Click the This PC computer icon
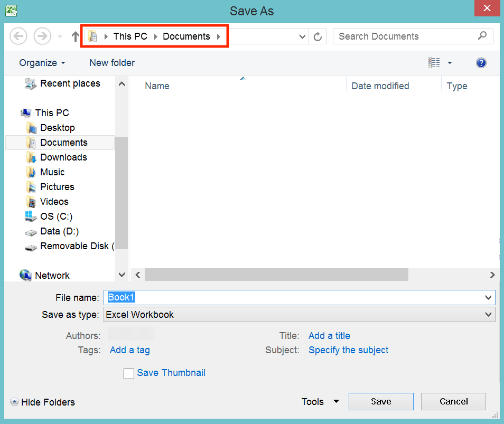Image resolution: width=504 pixels, height=424 pixels. [26, 113]
